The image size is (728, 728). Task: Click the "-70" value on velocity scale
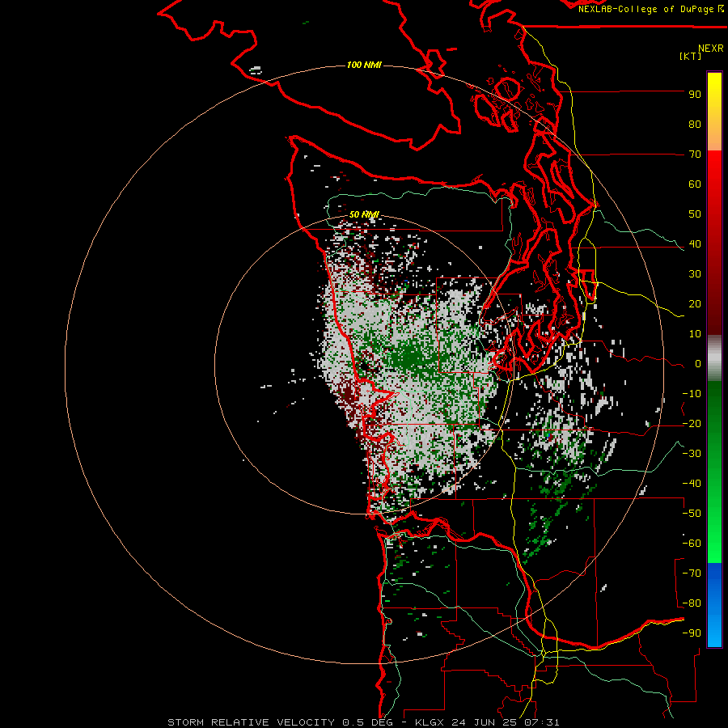692,574
